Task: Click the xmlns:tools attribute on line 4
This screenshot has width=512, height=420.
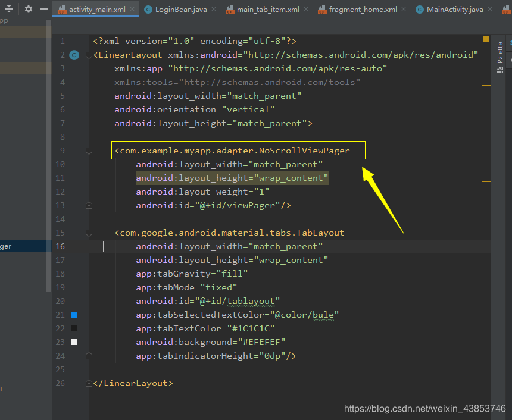Action: [238, 82]
